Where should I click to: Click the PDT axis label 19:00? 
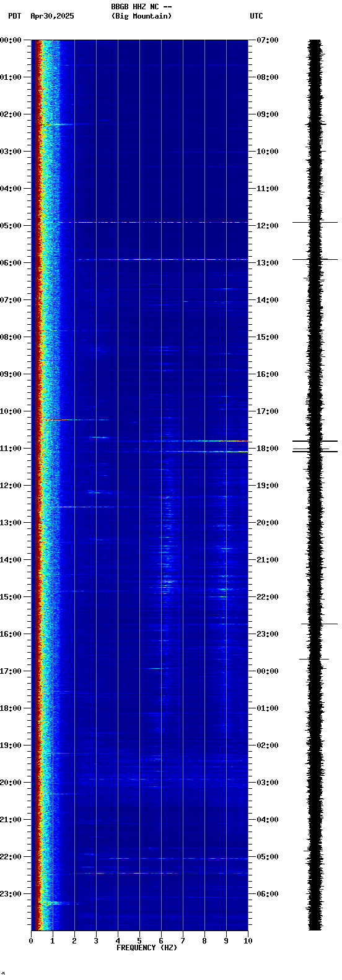point(11,746)
